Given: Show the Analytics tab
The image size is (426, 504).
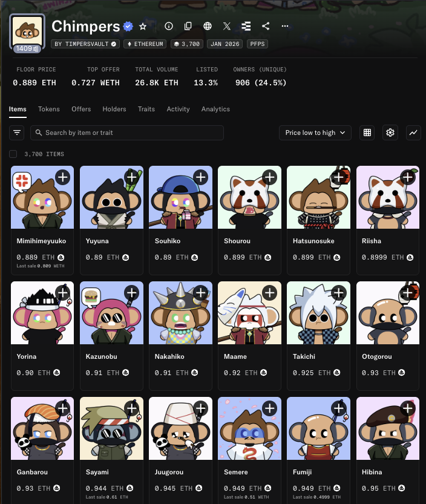Looking at the screenshot, I should pyautogui.click(x=215, y=110).
